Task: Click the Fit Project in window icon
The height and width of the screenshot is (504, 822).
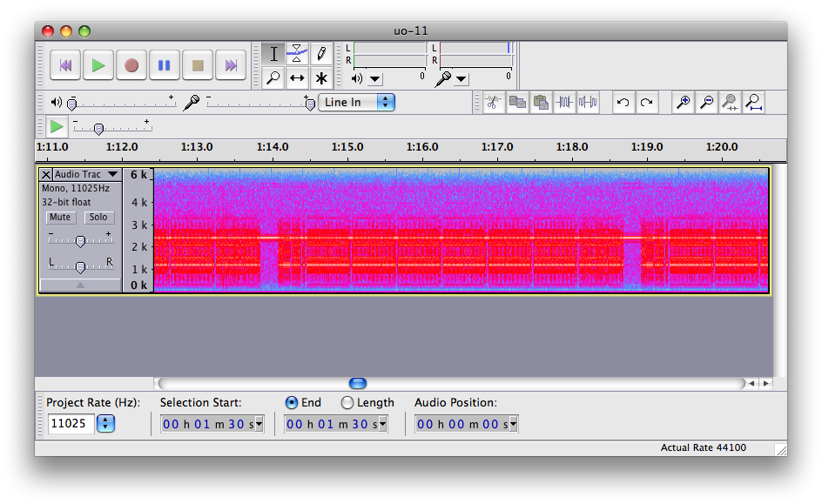Action: pos(753,102)
